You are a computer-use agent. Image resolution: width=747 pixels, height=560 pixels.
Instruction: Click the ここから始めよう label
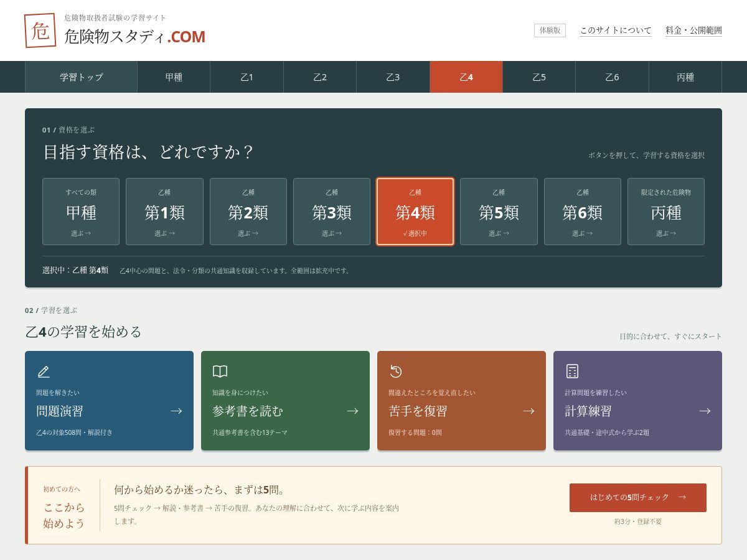coord(64,515)
